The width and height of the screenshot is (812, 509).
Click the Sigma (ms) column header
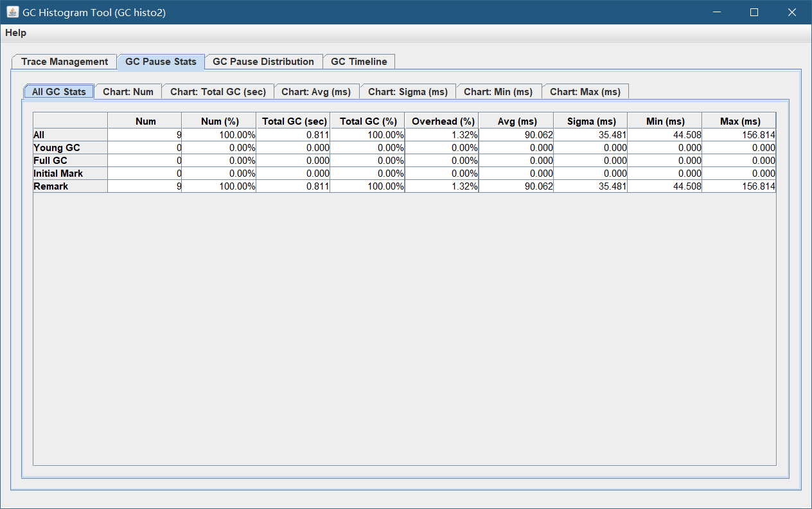(x=590, y=121)
